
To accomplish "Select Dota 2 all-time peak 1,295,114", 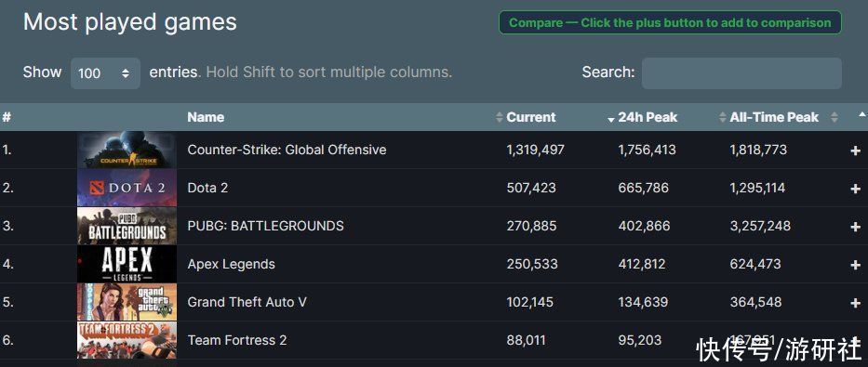I will [757, 188].
